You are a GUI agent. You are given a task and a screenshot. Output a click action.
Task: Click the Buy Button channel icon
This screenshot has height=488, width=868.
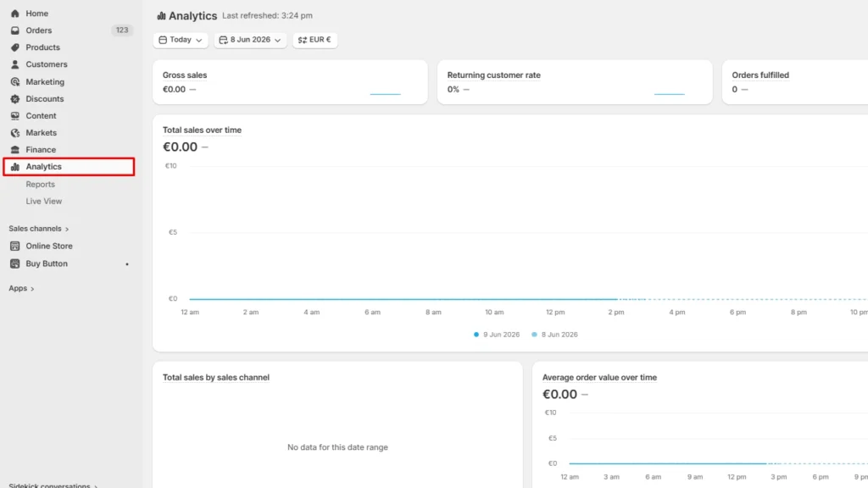click(x=15, y=264)
